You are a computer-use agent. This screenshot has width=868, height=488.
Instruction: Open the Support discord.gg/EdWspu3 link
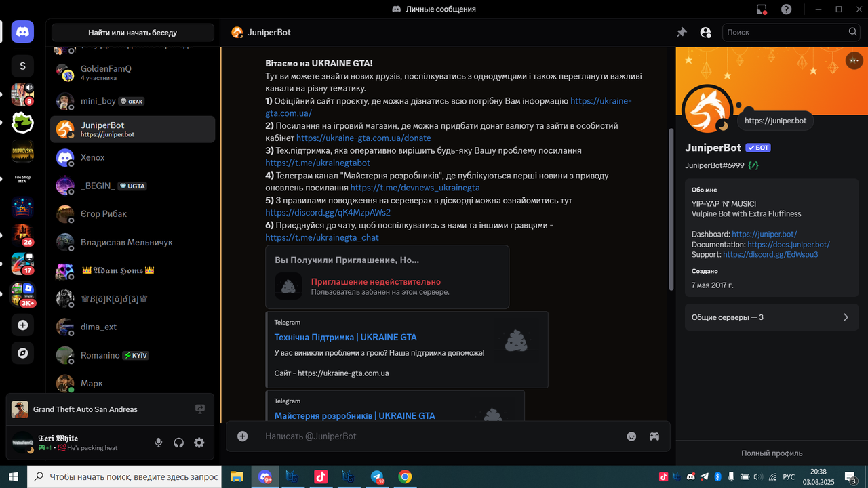[x=770, y=254]
